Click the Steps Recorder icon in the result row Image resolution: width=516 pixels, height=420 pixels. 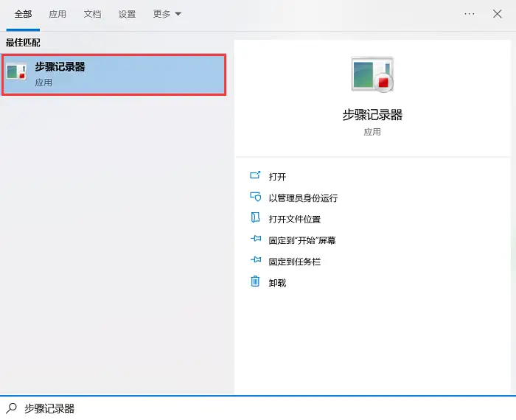pyautogui.click(x=16, y=71)
